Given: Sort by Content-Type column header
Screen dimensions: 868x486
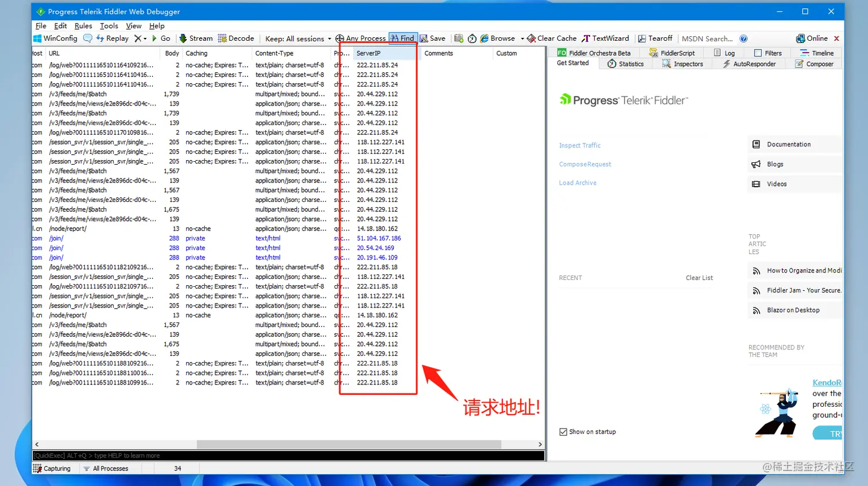Looking at the screenshot, I should (292, 53).
